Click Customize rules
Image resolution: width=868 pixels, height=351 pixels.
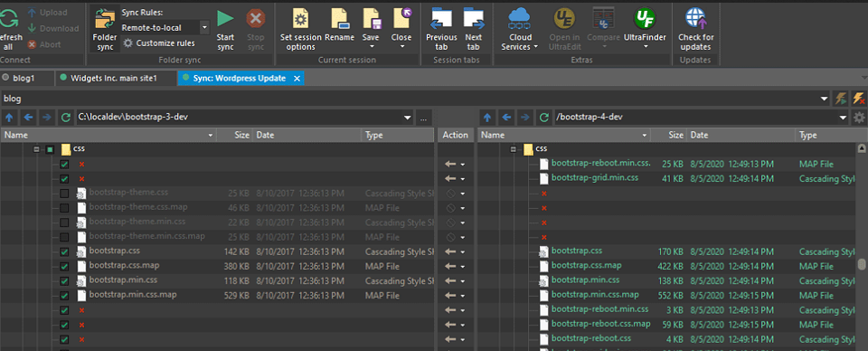(x=159, y=43)
